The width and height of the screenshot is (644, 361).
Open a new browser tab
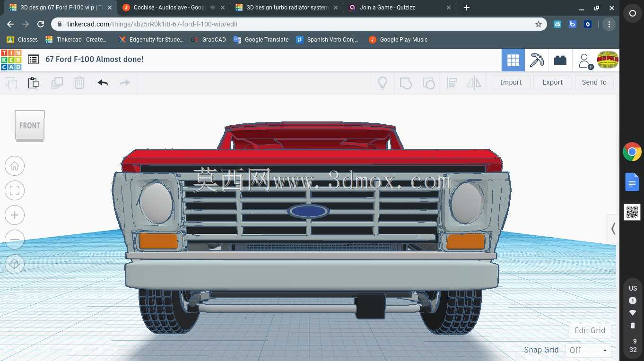pyautogui.click(x=467, y=8)
